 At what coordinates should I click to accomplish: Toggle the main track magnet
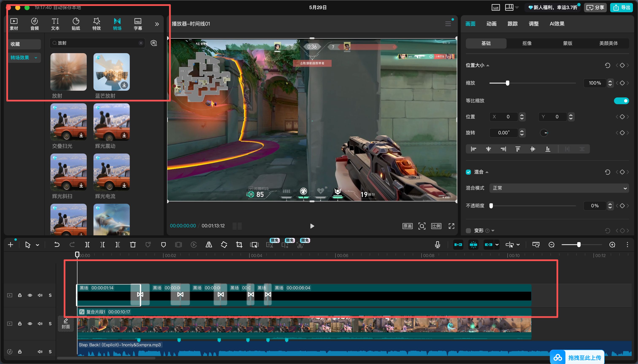click(458, 245)
